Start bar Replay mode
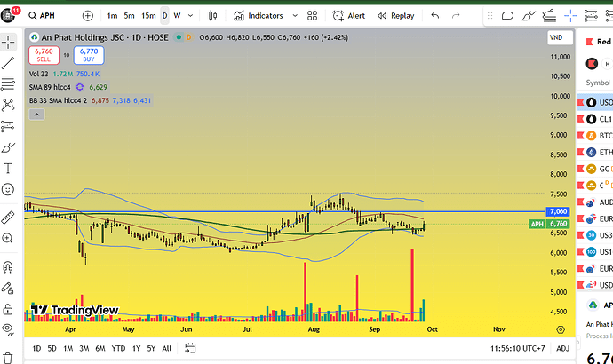The height and width of the screenshot is (364, 613). (x=395, y=16)
